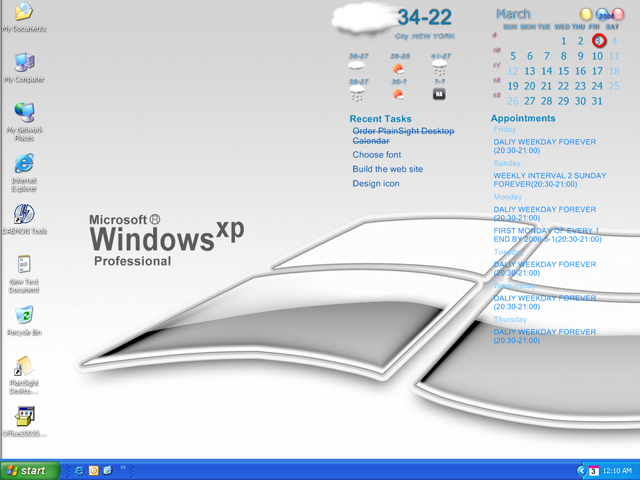This screenshot has width=640, height=480.
Task: Click Sunday day label in appointments
Action: [507, 163]
